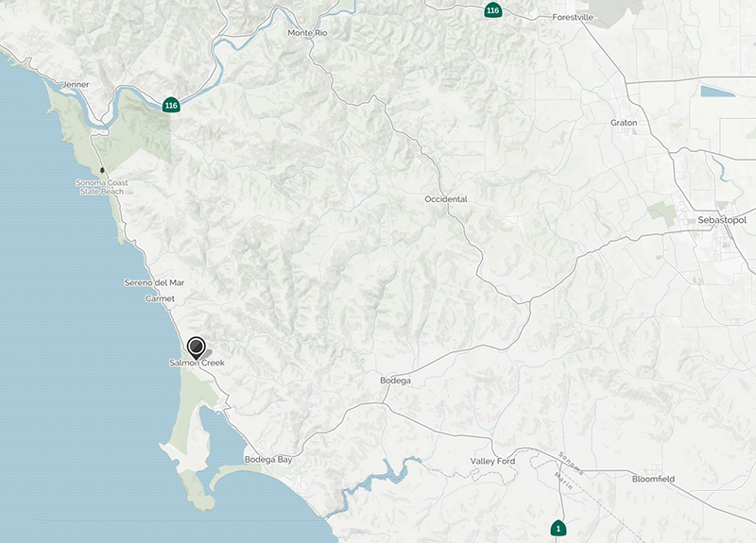Click the Marin county border label
The image size is (756, 543).
click(x=563, y=481)
